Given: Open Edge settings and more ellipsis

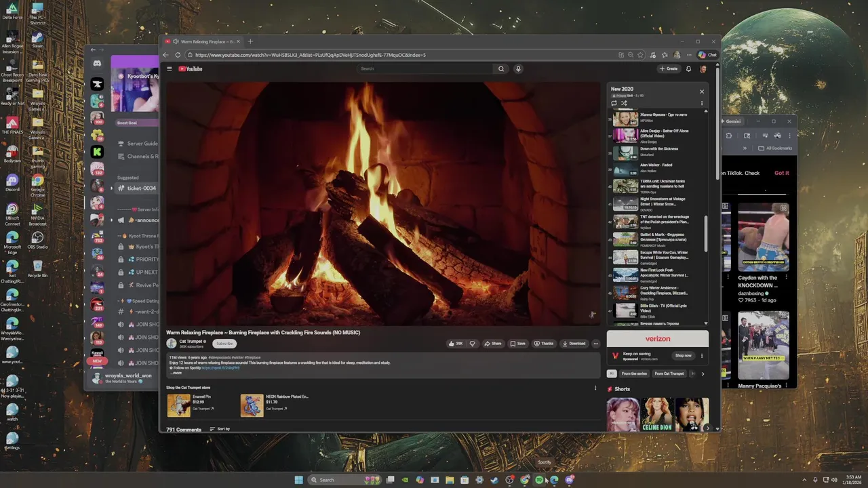Looking at the screenshot, I should click(x=690, y=55).
